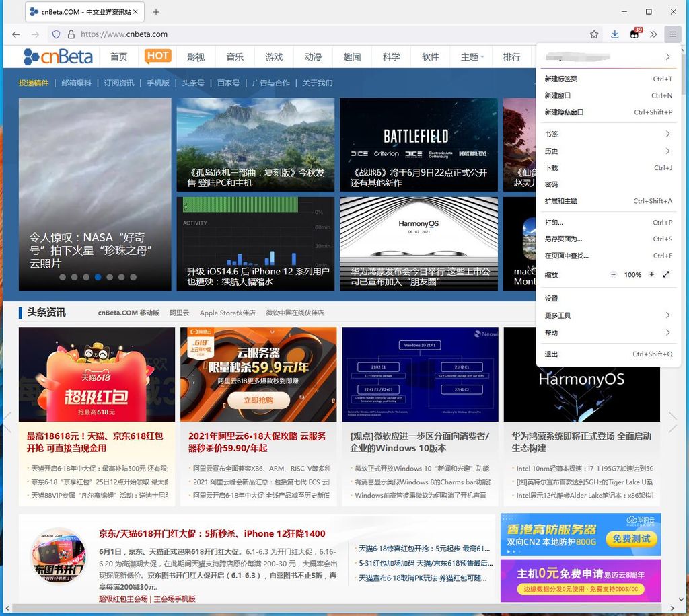
Task: Open a new tab with plus icon
Action: point(156,12)
